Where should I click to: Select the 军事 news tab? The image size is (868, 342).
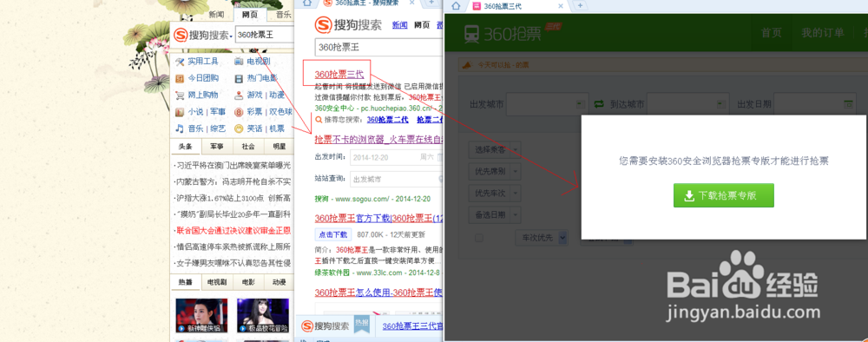pos(216,147)
